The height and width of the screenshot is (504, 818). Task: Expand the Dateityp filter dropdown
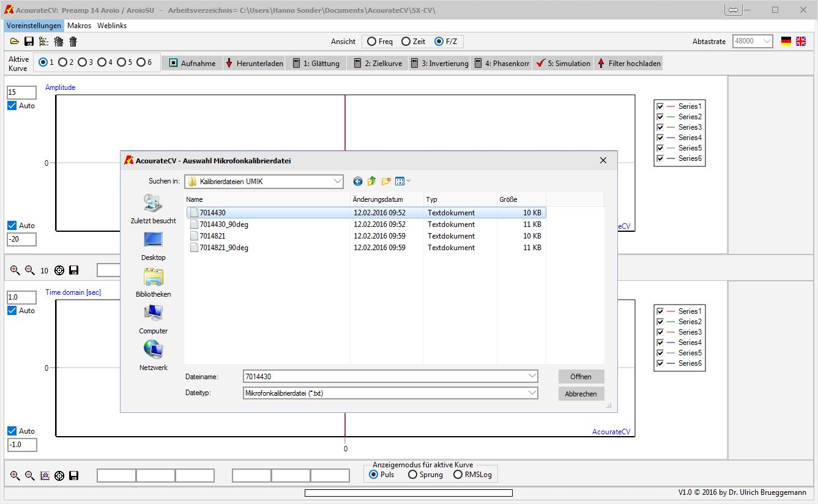[x=532, y=393]
